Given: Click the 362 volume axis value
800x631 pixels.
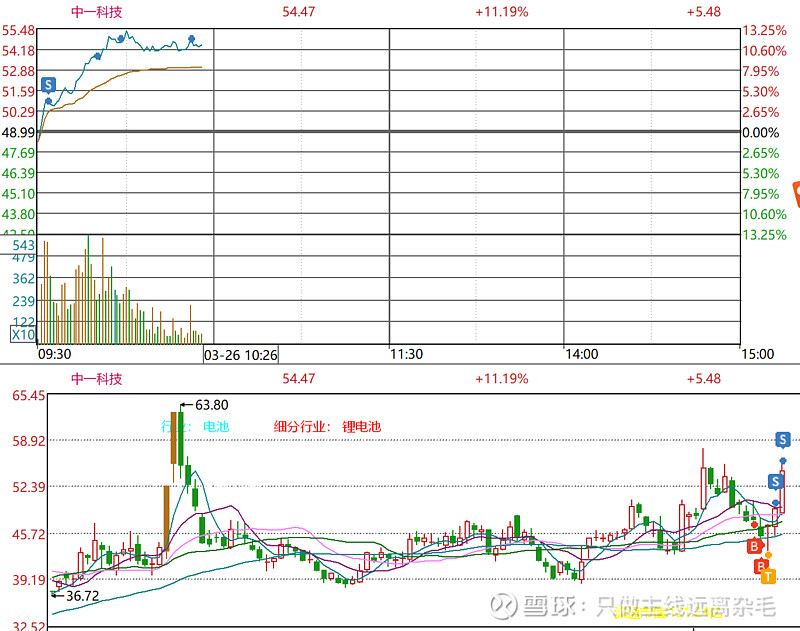Looking at the screenshot, I should click(23, 279).
